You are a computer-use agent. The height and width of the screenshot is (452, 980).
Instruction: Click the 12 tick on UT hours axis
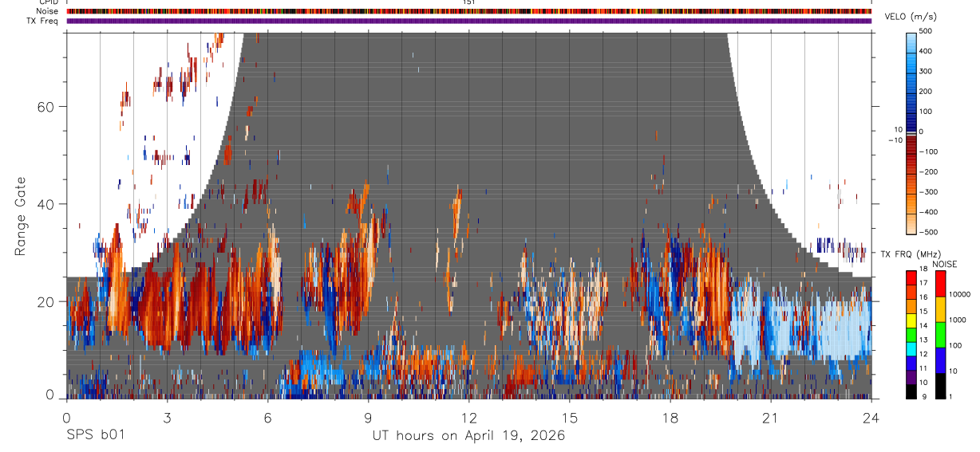coord(469,417)
